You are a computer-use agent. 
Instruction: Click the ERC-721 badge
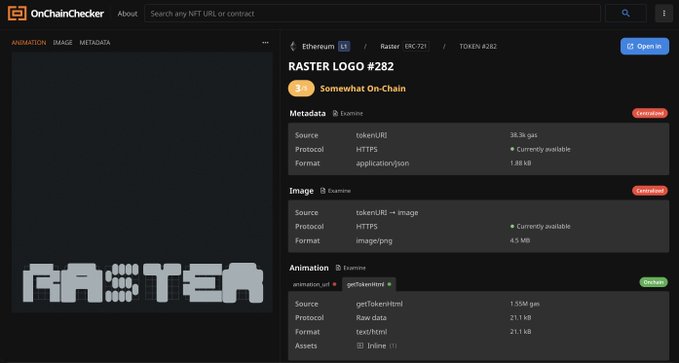pyautogui.click(x=416, y=46)
